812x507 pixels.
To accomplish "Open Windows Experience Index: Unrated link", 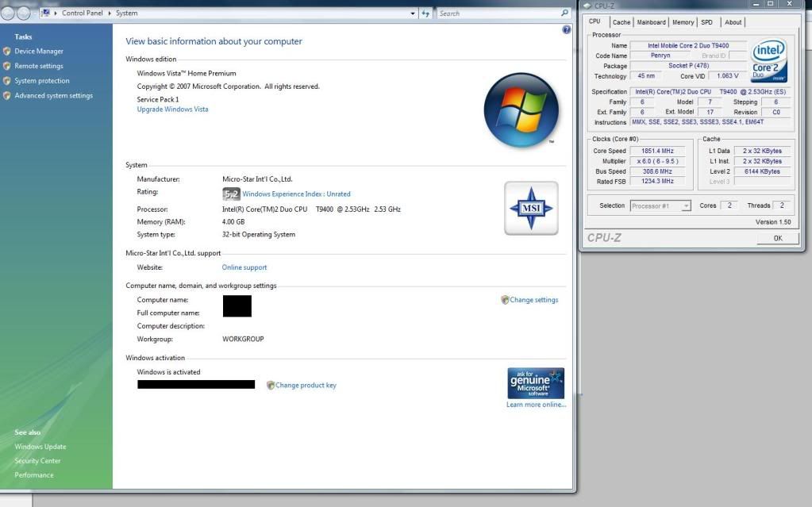I will click(296, 194).
